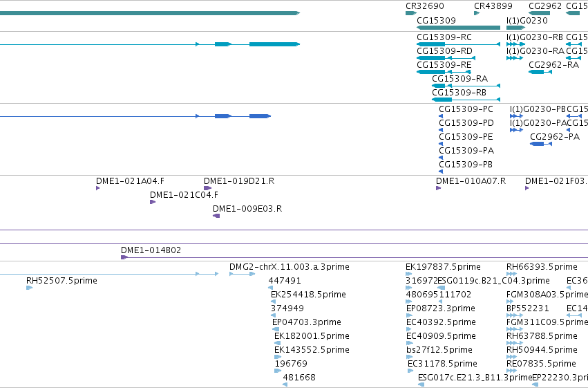
Task: Click the EK197837.5prime EST label
Action: click(443, 267)
